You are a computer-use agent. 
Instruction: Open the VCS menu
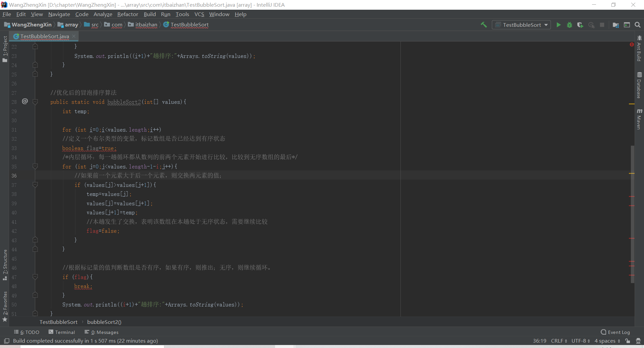(x=199, y=14)
